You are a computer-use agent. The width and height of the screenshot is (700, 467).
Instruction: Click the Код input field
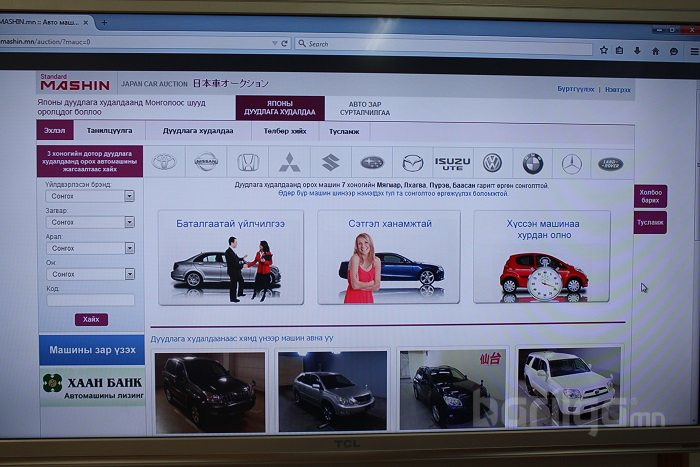[x=90, y=300]
